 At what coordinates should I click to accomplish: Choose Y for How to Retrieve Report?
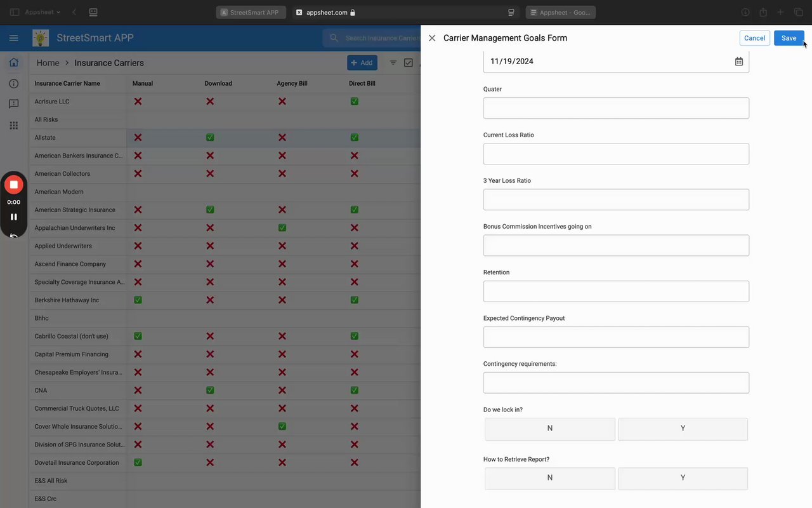(683, 478)
